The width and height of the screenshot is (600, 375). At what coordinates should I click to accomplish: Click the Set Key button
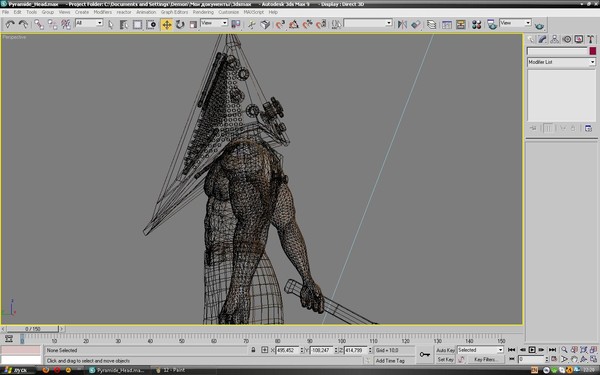pos(445,360)
